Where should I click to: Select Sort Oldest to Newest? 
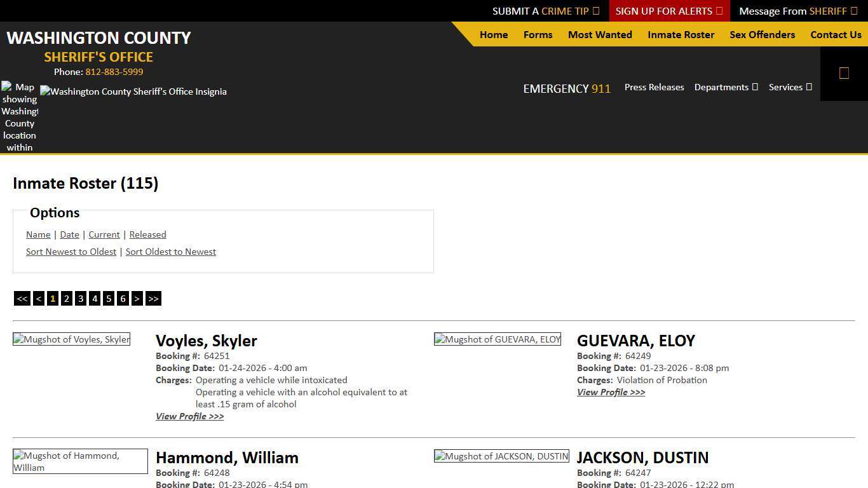click(x=170, y=252)
